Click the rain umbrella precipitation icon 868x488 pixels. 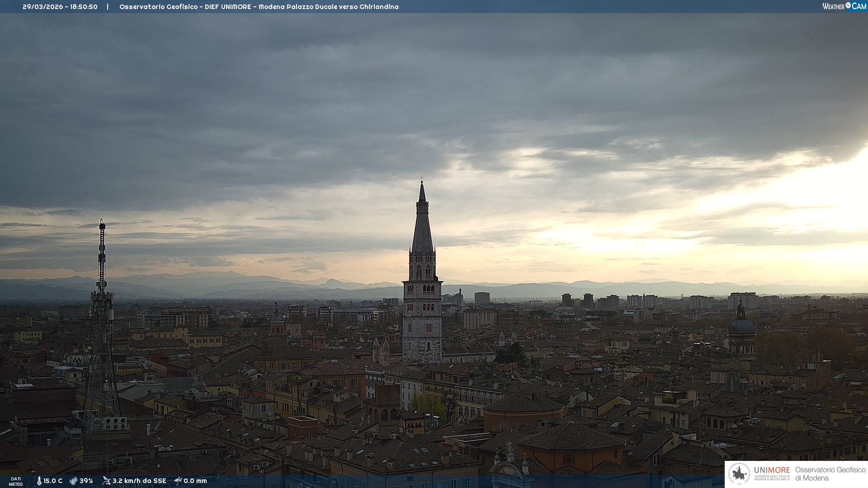178,481
